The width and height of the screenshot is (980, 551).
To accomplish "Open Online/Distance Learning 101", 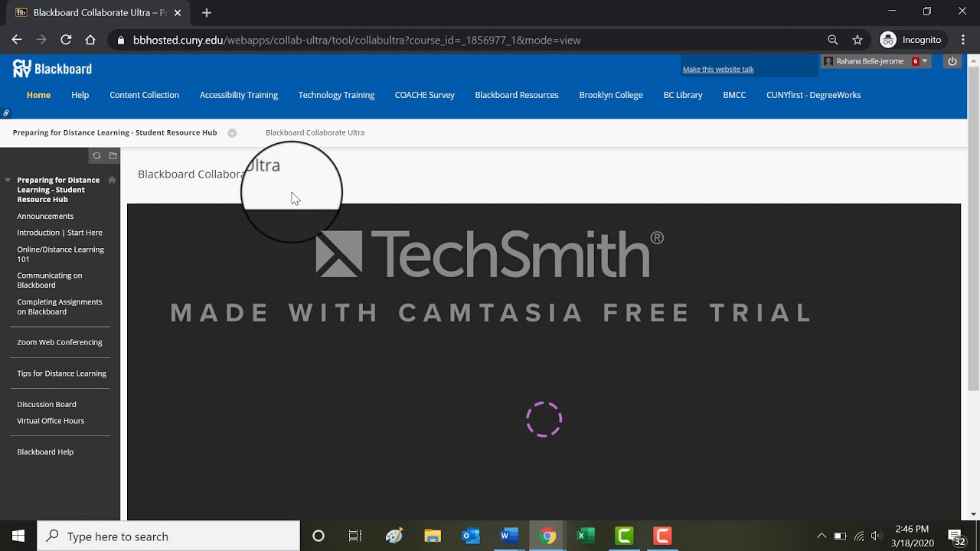I will coord(60,254).
